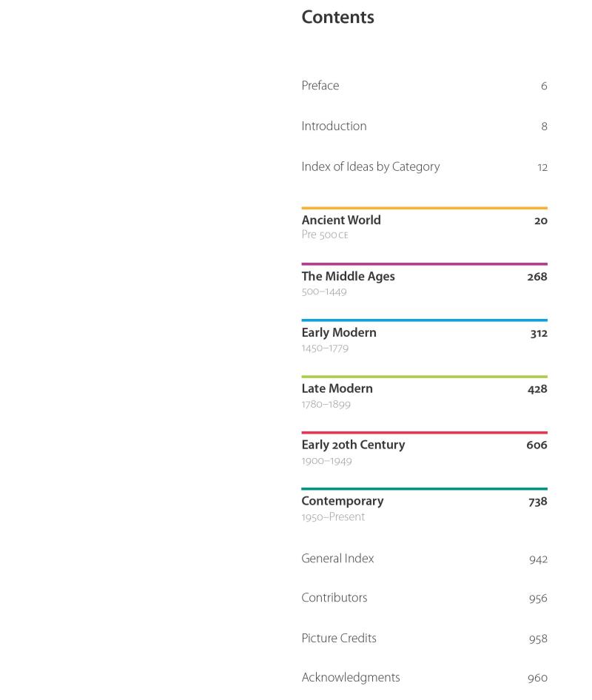
Task: Select Index of Ideas by Category
Action: pyautogui.click(x=370, y=167)
